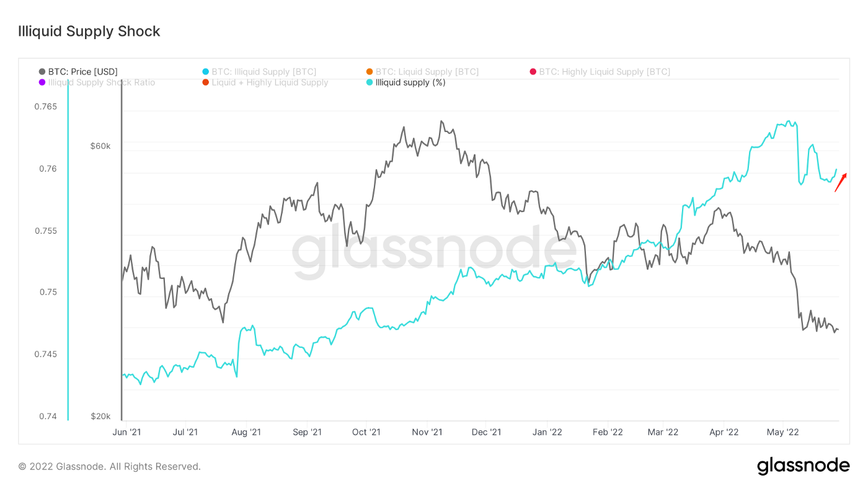Viewport: 868px width, 488px height.
Task: Click the Nov '21 label on time axis
Action: (x=427, y=432)
